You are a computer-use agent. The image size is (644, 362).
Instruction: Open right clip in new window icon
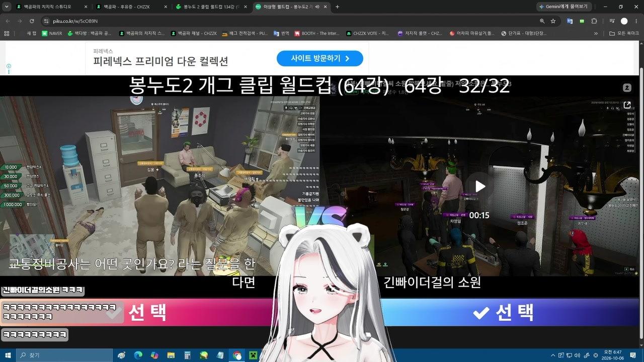click(627, 105)
